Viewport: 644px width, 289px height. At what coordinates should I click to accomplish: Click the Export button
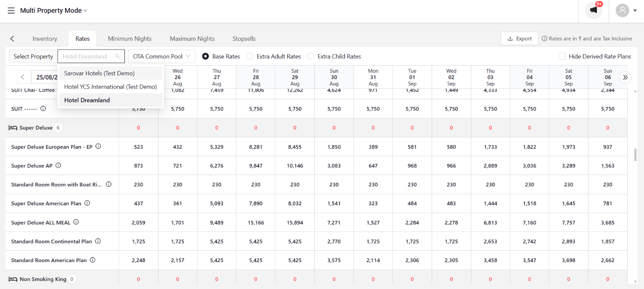point(520,38)
